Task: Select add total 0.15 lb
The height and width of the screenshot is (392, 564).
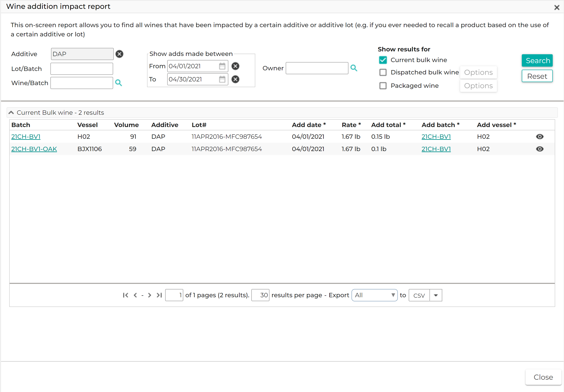Action: pyautogui.click(x=380, y=137)
